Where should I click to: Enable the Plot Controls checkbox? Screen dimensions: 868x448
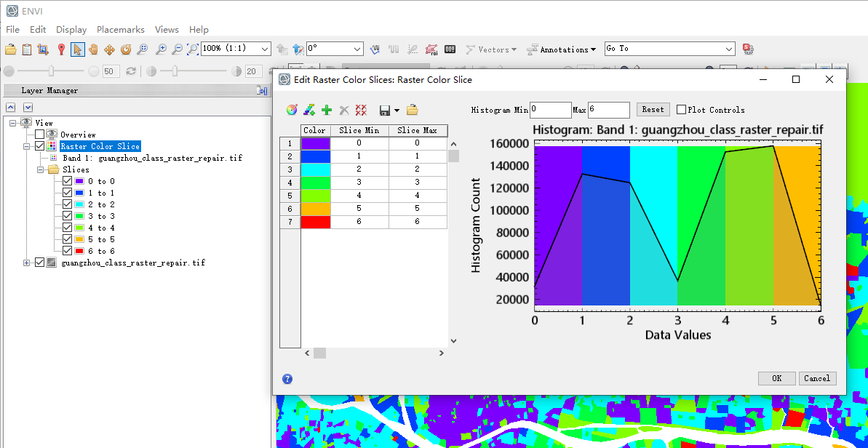pos(682,110)
